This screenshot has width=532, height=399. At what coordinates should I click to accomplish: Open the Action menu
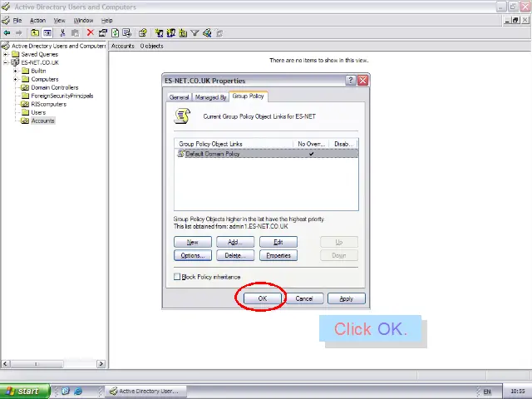[x=37, y=20]
